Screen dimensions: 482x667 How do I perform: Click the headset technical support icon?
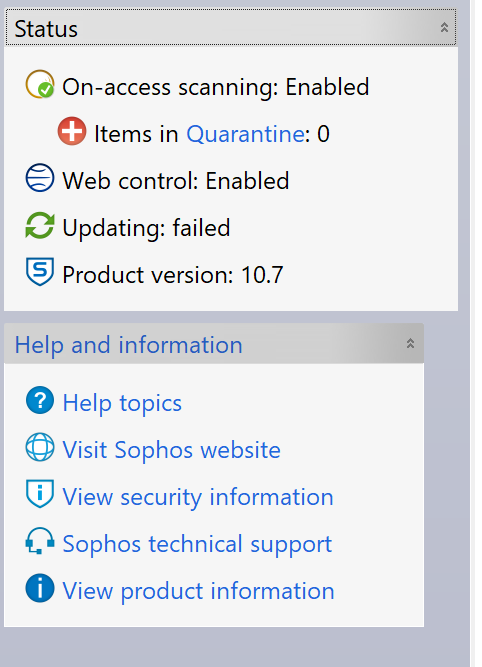(x=40, y=541)
